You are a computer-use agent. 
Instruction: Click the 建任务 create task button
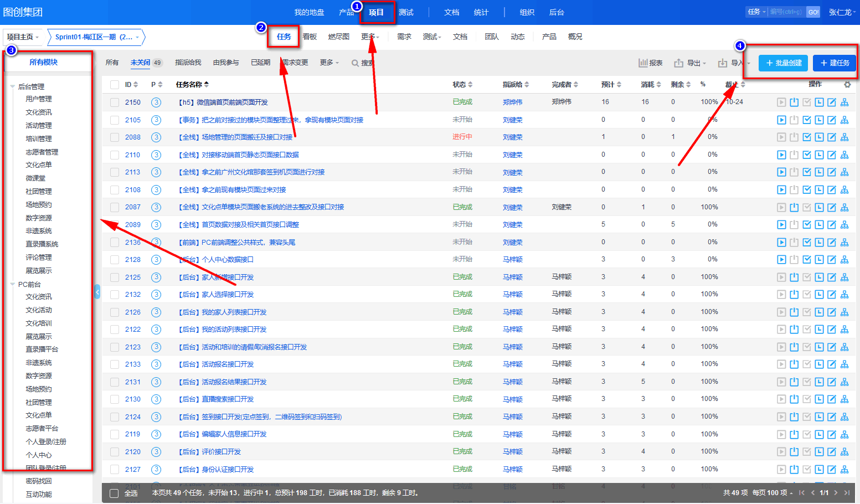pos(835,63)
